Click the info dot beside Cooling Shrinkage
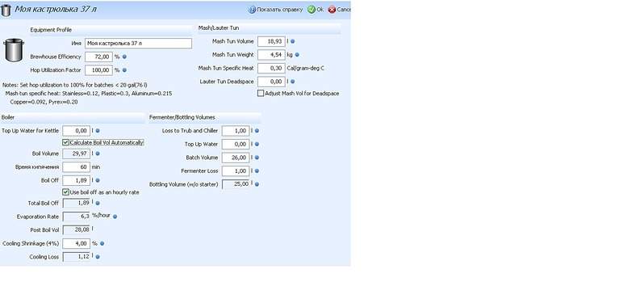This screenshot has width=644, height=303. [102, 243]
